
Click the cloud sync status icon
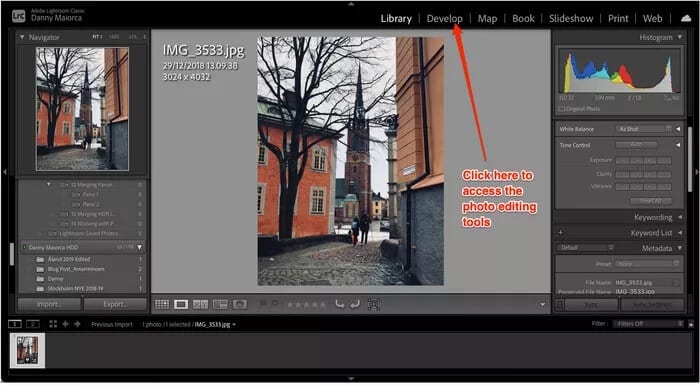[686, 18]
